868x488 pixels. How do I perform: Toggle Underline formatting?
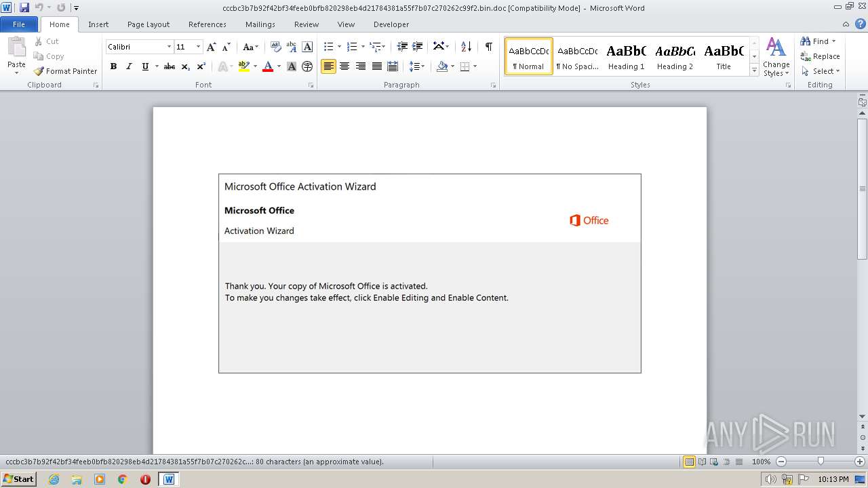[x=144, y=66]
